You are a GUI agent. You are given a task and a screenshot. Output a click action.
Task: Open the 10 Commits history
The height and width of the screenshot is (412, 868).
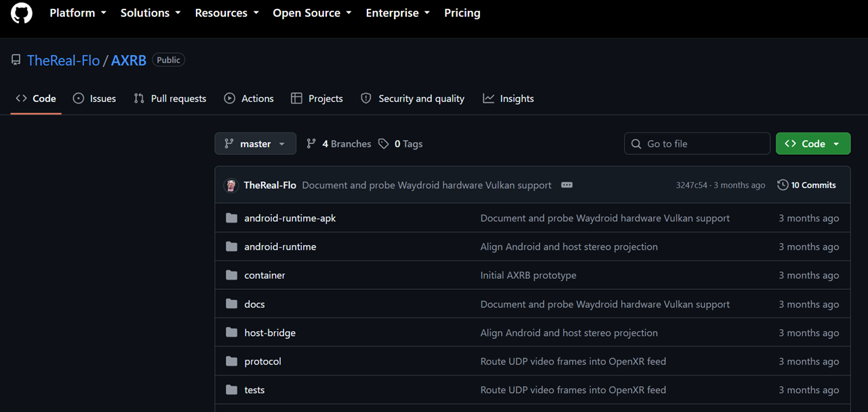(806, 185)
